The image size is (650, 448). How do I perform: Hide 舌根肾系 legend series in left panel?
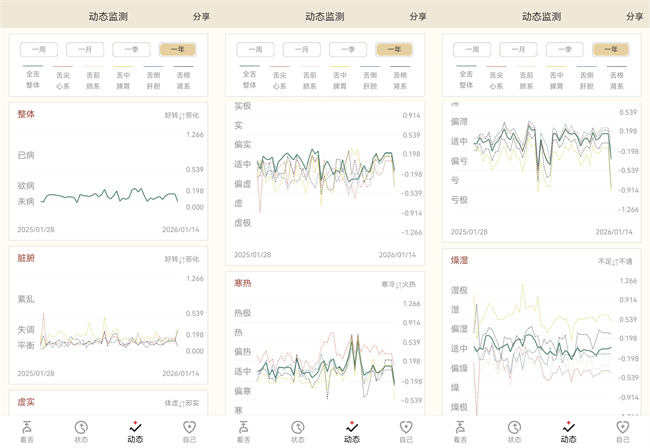pos(183,78)
